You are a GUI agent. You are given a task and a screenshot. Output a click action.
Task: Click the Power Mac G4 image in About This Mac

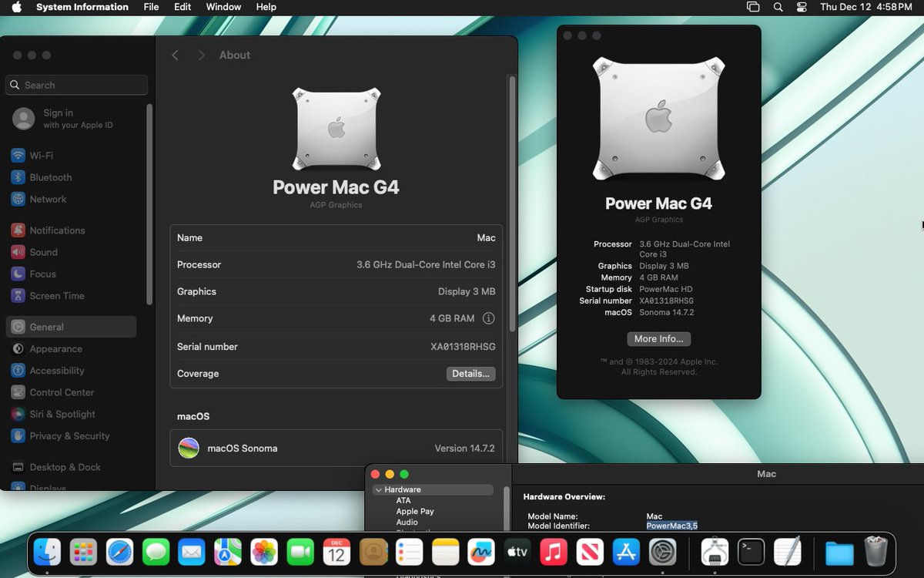(658, 117)
